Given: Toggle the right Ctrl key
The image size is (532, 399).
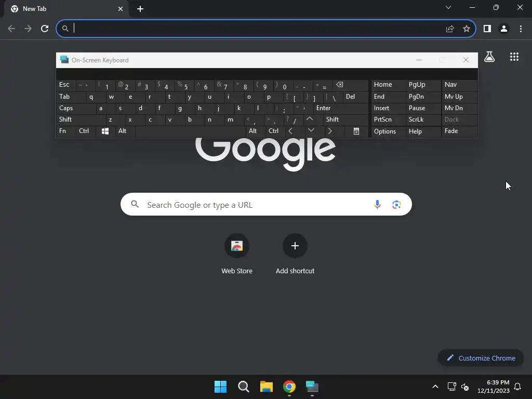Looking at the screenshot, I should click(x=275, y=131).
